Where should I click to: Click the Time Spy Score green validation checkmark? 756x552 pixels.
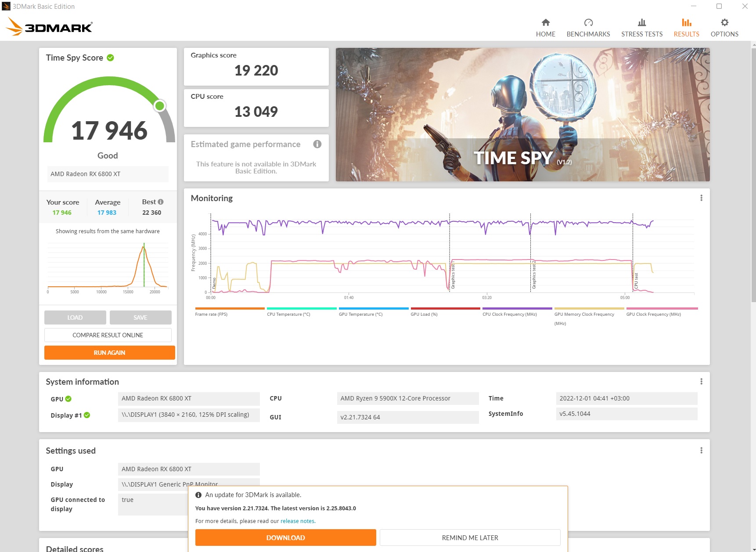110,58
